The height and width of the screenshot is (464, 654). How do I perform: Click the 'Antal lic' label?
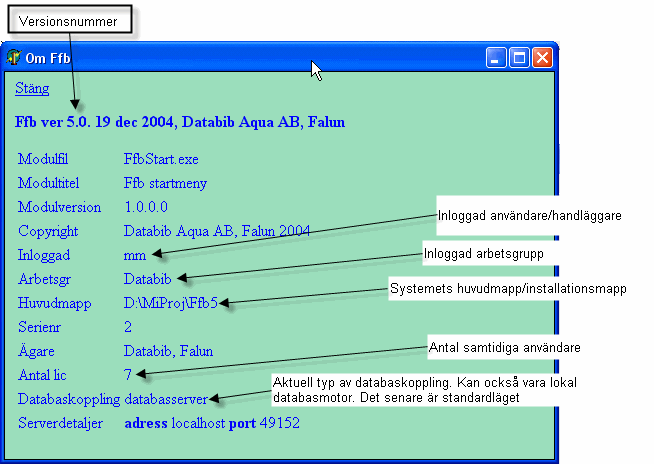click(42, 375)
